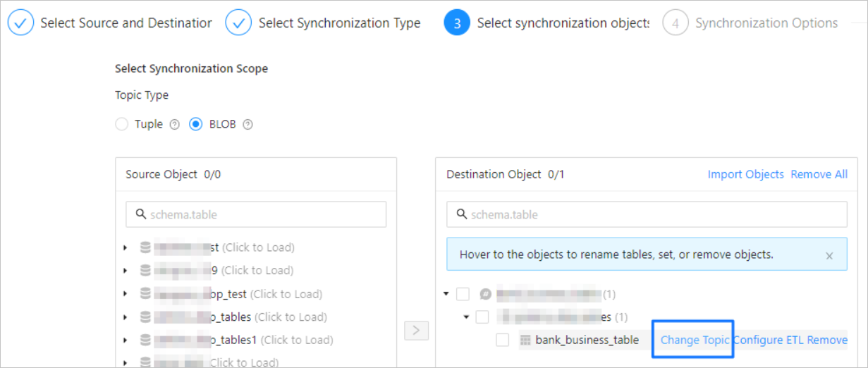868x368 pixels.
Task: Click the database icon of the op_test entry
Action: point(145,294)
